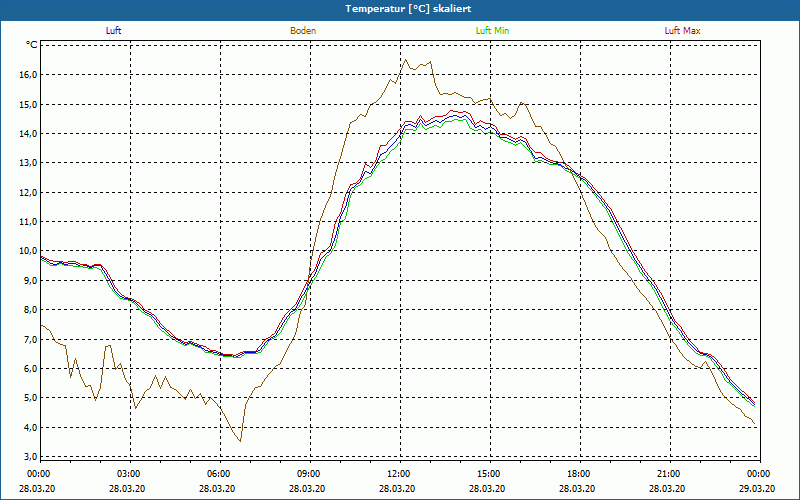
Task: Click the 29.03.20 date label
Action: click(x=757, y=488)
